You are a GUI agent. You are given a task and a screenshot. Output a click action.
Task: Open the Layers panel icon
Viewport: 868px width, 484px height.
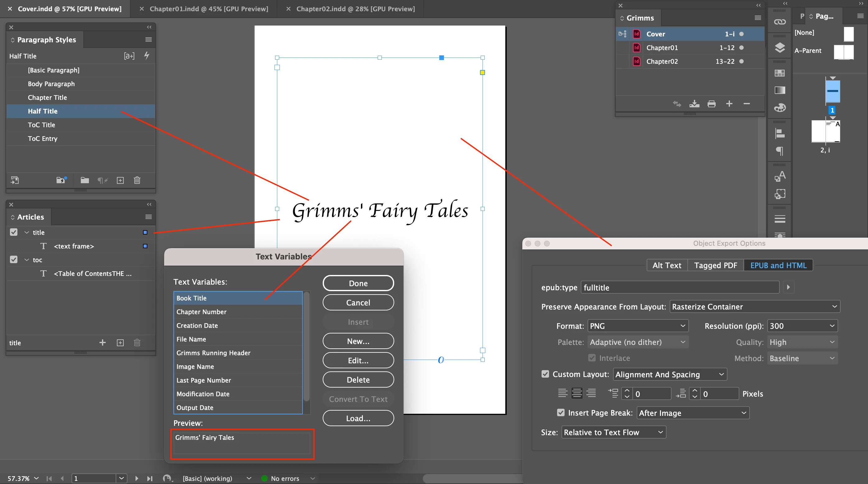click(x=780, y=48)
